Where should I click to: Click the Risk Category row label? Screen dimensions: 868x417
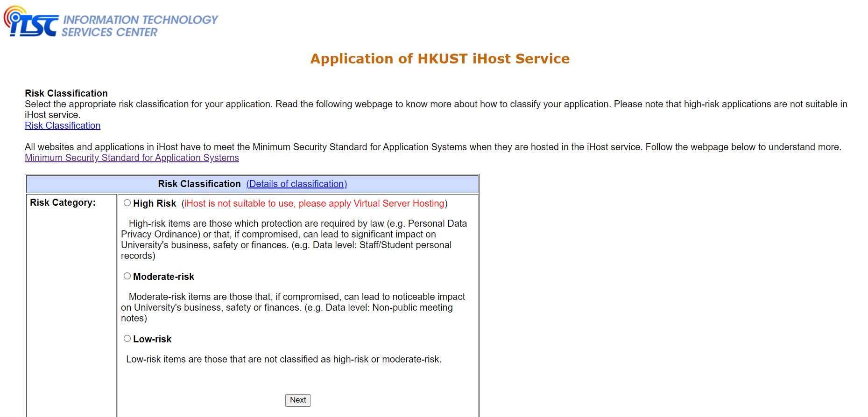coord(63,202)
